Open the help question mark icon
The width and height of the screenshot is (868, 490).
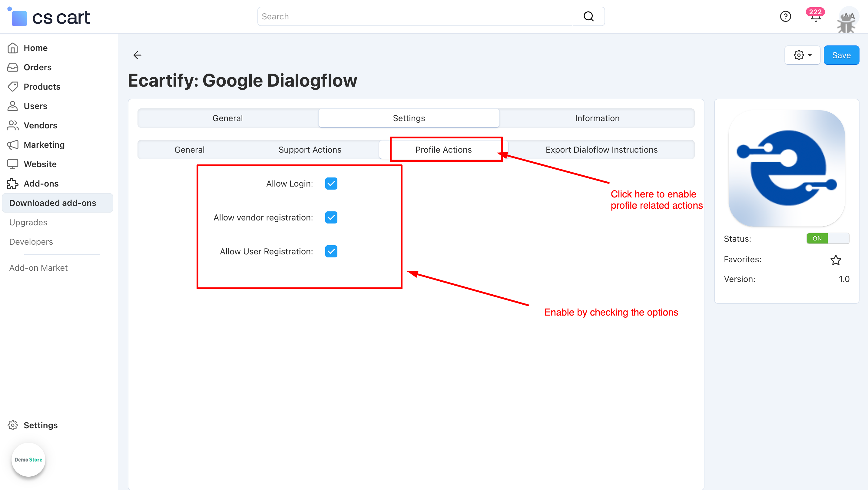[x=785, y=16]
